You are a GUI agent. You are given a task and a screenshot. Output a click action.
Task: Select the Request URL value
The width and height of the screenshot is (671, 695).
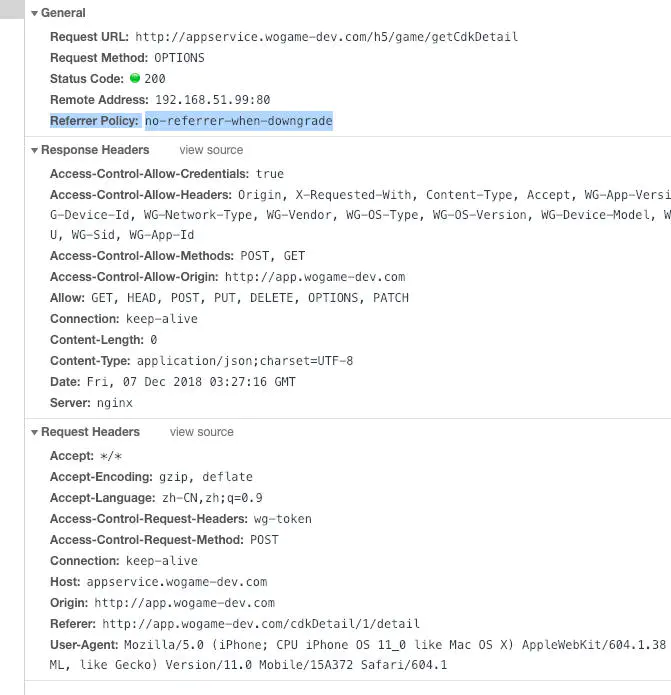326,37
